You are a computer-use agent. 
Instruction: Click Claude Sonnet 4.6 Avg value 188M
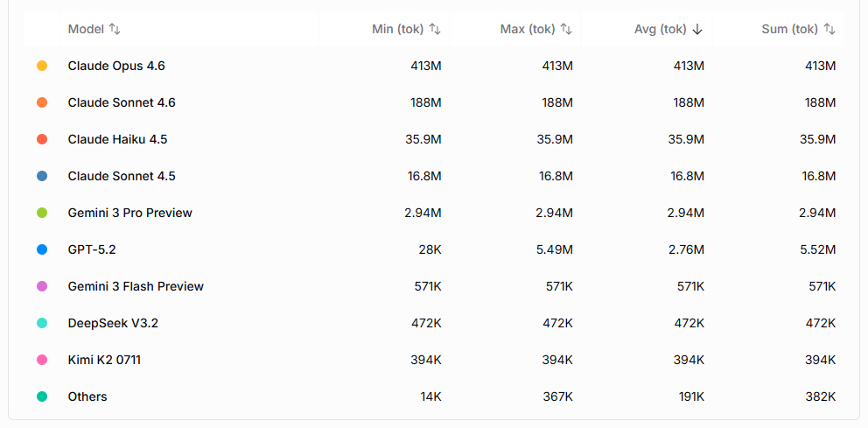pyautogui.click(x=689, y=102)
